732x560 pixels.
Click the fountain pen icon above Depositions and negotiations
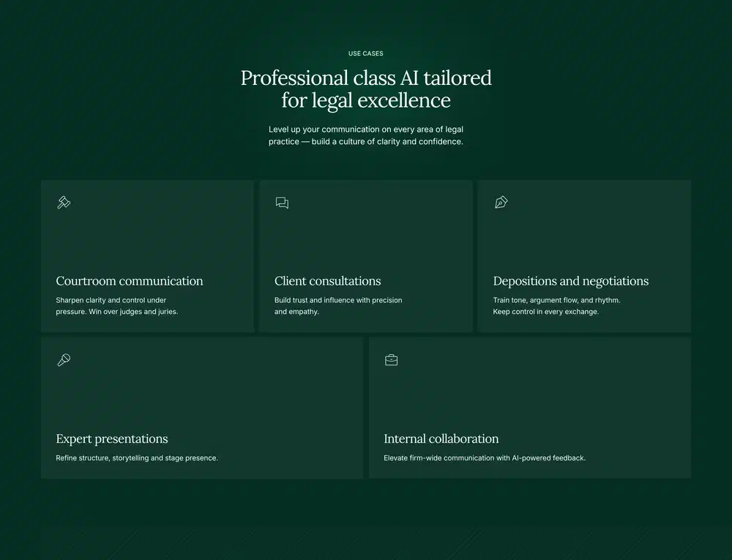[501, 203]
